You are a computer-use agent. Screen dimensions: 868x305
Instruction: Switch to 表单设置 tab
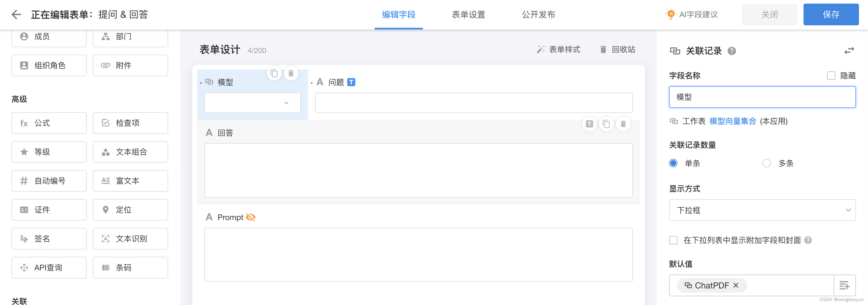click(468, 15)
